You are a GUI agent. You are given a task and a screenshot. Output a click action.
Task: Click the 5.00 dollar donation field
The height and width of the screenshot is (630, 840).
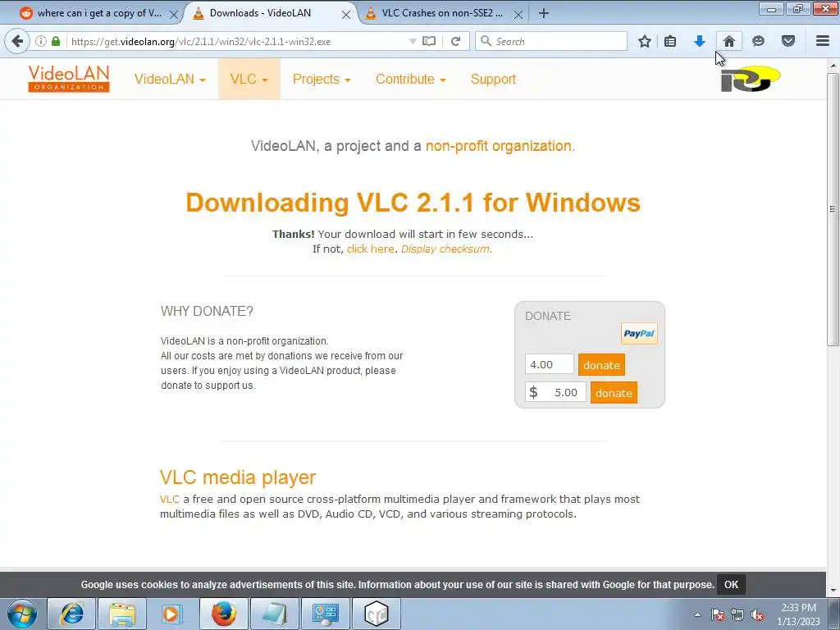click(555, 393)
